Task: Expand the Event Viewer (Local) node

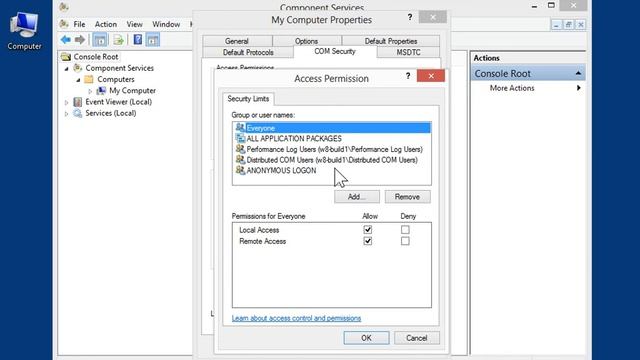Action: pos(67,102)
